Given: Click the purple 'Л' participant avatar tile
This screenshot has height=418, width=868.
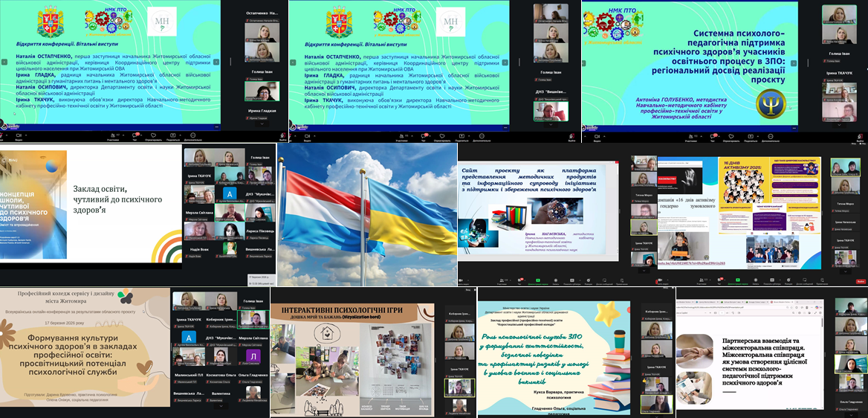Looking at the screenshot, I should [x=254, y=357].
